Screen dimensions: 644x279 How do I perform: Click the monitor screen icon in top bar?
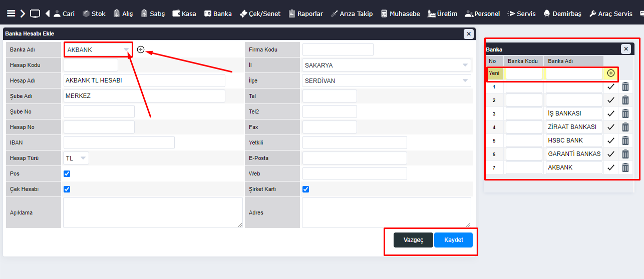click(x=35, y=13)
